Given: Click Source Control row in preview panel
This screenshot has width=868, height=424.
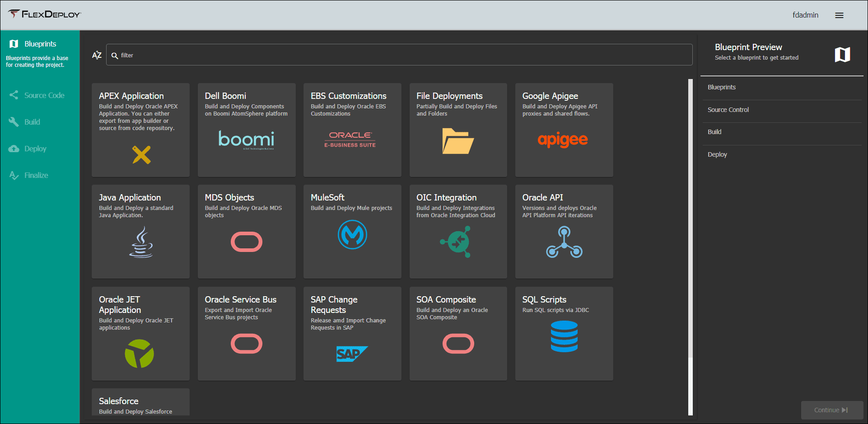Looking at the screenshot, I should 782,110.
